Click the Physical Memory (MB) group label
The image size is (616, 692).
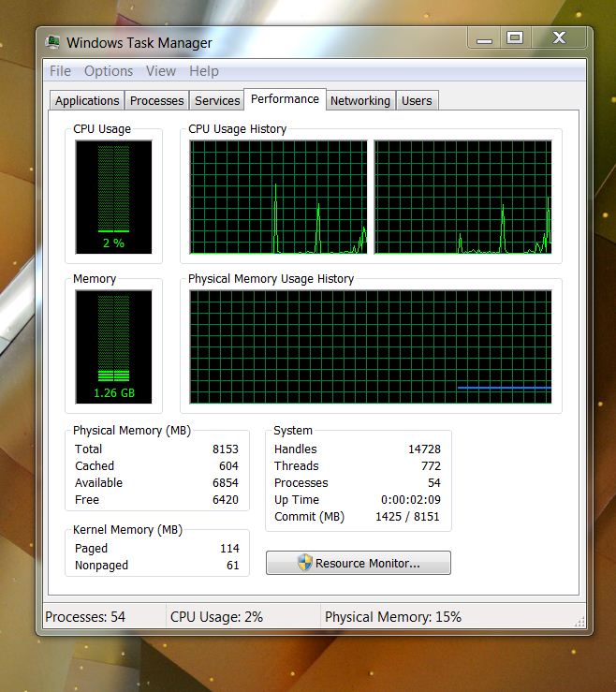point(132,431)
